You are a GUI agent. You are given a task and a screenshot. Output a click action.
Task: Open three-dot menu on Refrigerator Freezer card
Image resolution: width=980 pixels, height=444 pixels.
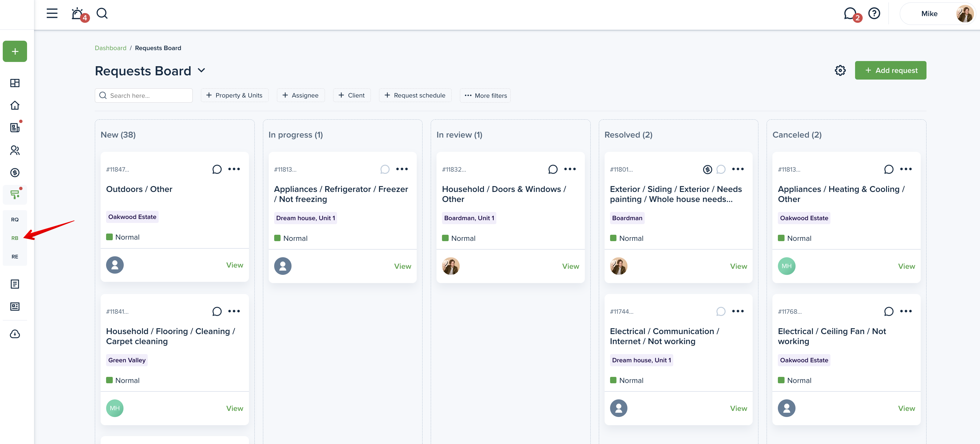tap(402, 169)
